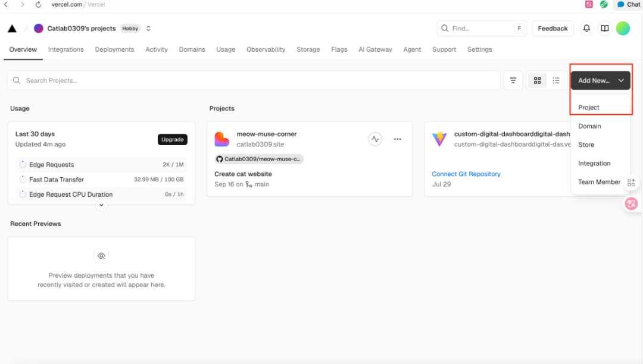Click the pink translate floating icon

(631, 203)
